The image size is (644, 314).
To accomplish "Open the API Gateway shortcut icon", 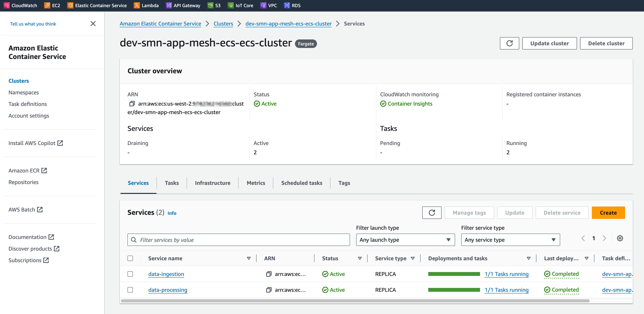I will [x=169, y=5].
